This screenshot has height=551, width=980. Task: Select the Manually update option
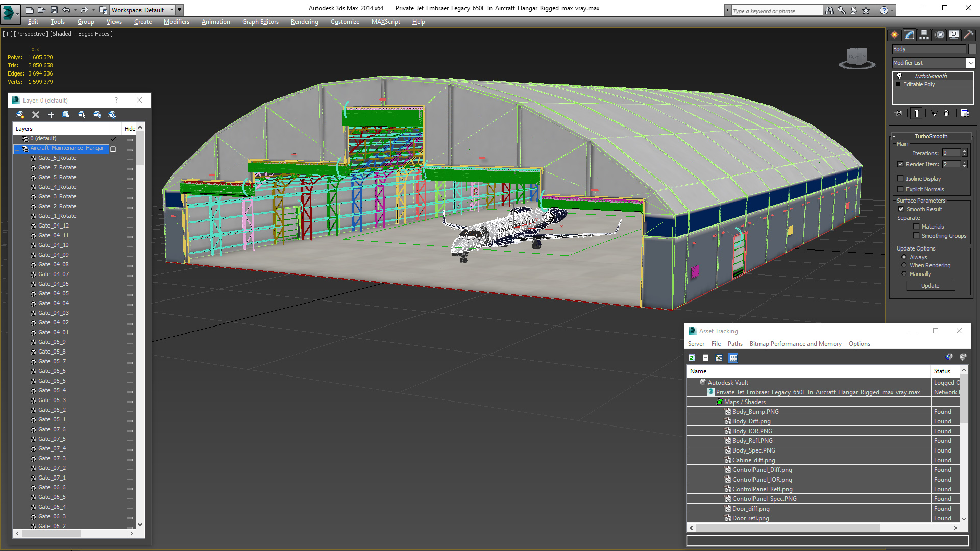point(904,274)
